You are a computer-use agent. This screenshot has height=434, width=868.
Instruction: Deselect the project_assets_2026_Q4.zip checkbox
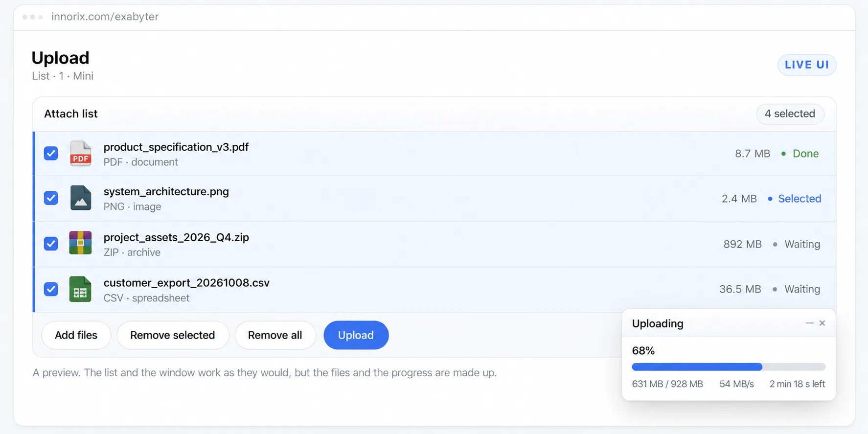51,244
